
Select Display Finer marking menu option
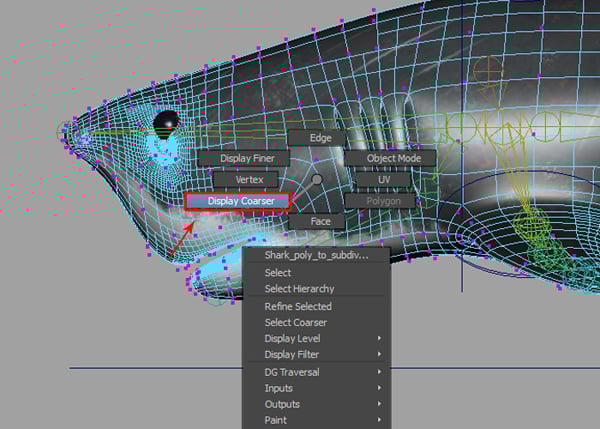click(x=244, y=158)
